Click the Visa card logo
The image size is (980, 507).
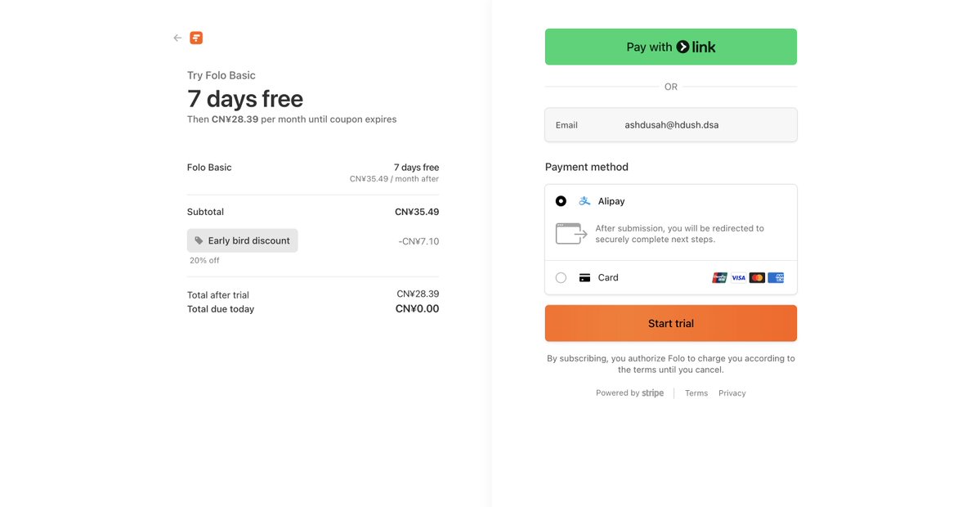click(x=738, y=278)
